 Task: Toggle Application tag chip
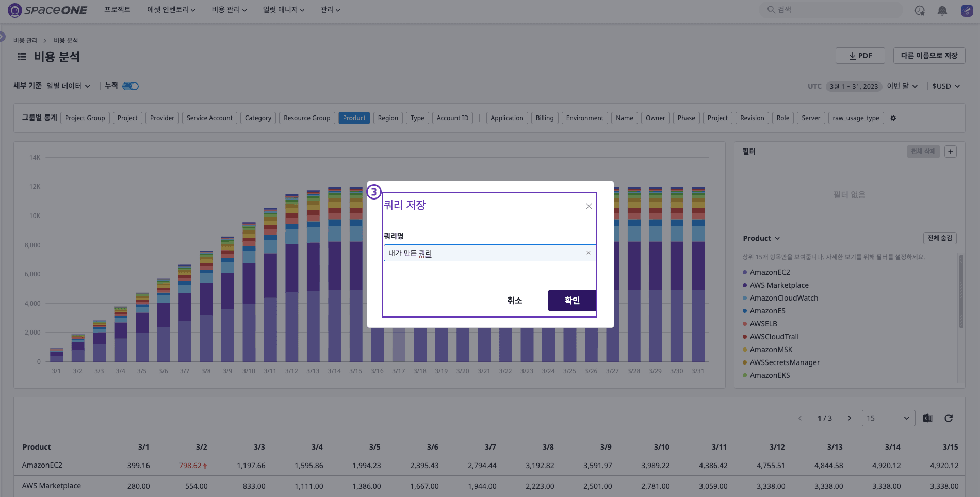tap(507, 118)
